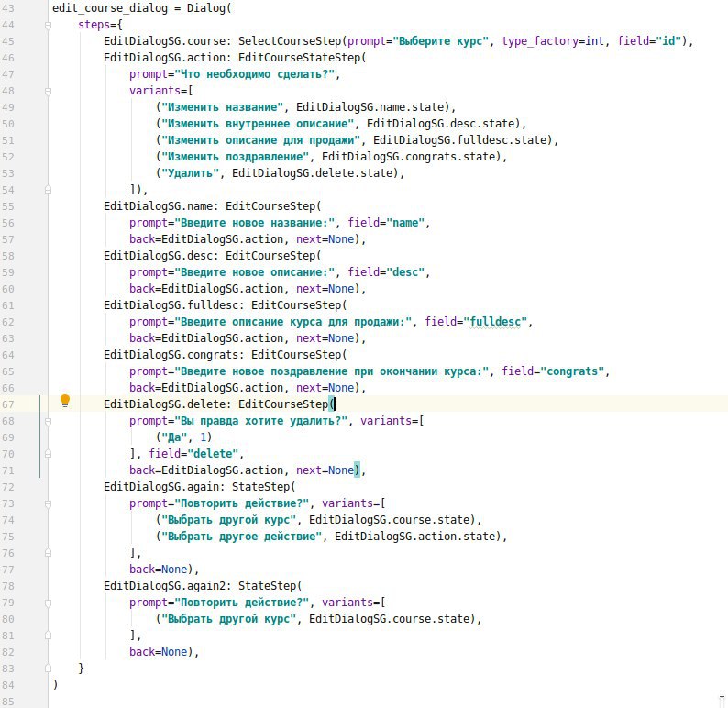Click "EditDialogSG.action.state" on line 75
The width and height of the screenshot is (728, 708).
415,537
